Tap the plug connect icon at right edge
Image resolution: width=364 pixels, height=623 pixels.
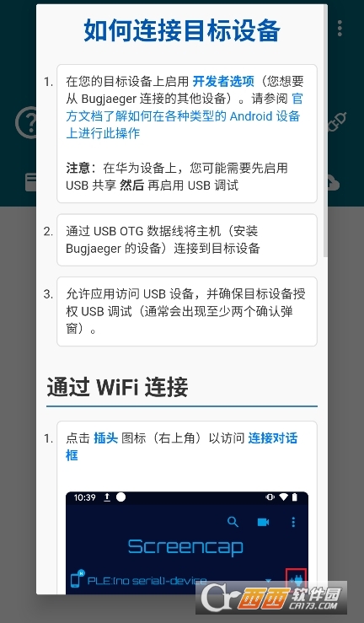(337, 121)
